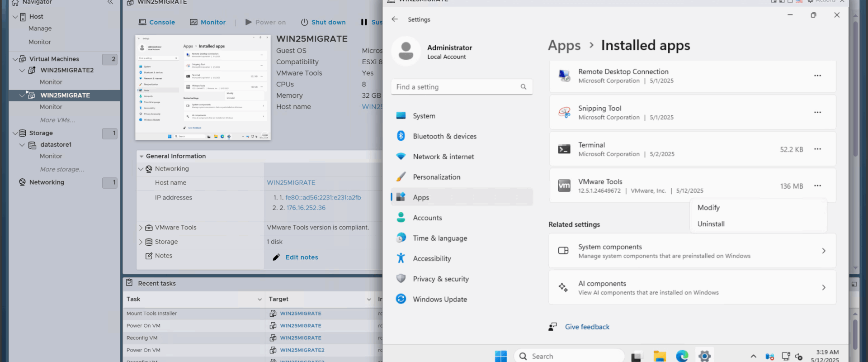Click the search magnifier in Find a setting
Viewport: 868px width, 362px height.
(x=523, y=87)
